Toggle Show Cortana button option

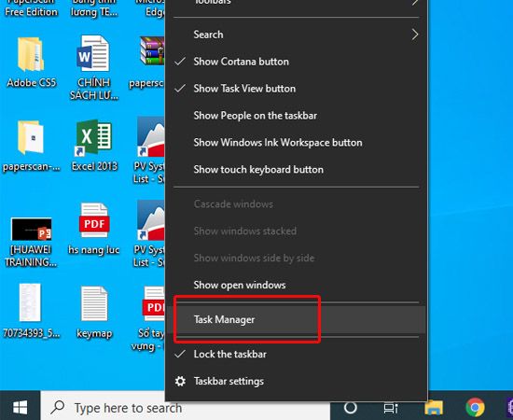point(296,62)
